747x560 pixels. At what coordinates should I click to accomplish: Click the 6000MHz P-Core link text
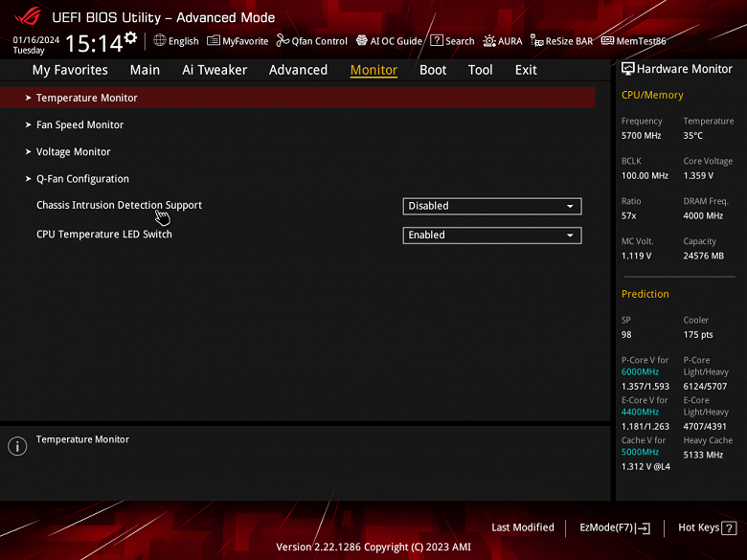pos(640,372)
